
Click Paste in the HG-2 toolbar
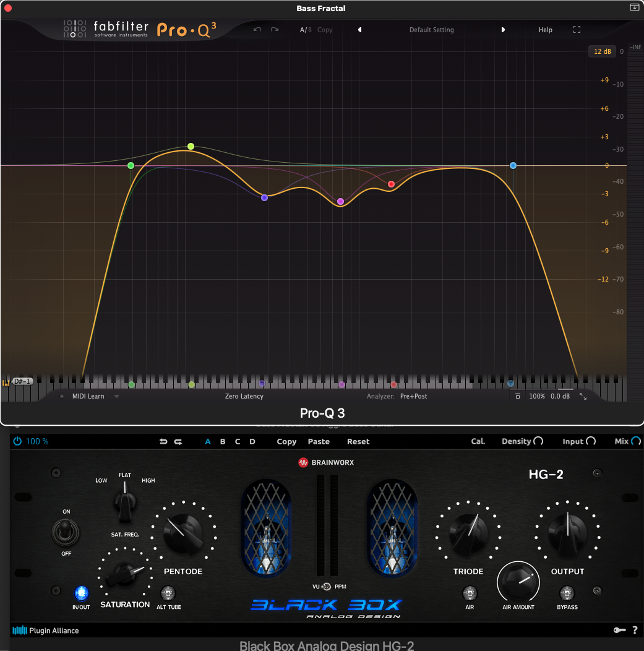tap(319, 441)
